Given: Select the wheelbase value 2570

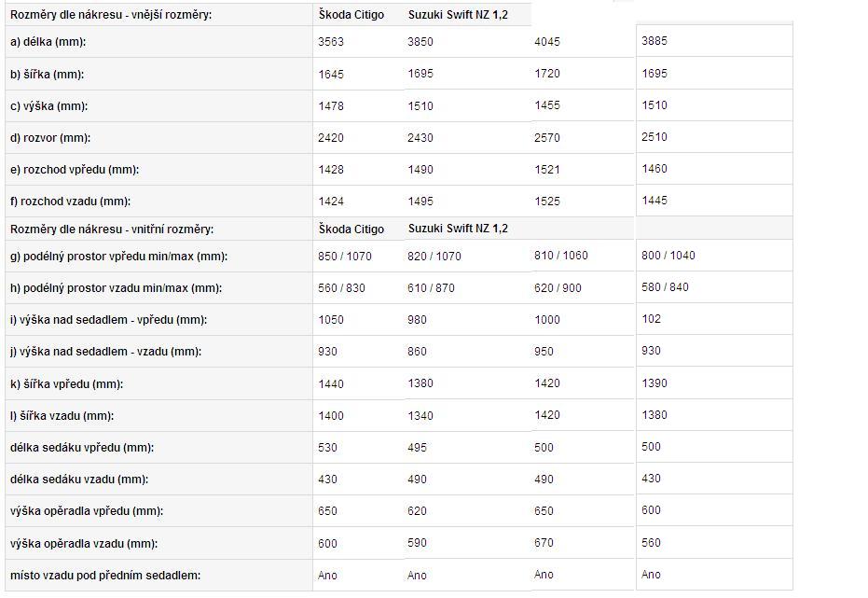Looking at the screenshot, I should [547, 138].
